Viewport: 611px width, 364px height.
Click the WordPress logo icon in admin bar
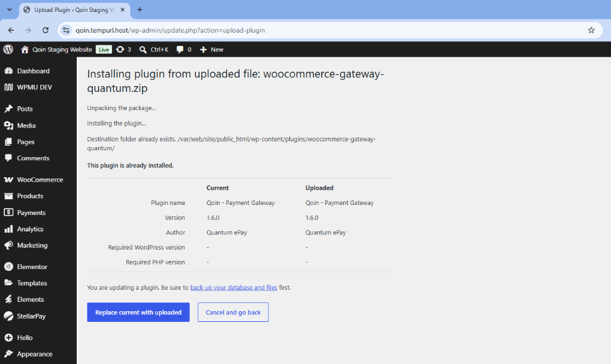click(x=8, y=50)
